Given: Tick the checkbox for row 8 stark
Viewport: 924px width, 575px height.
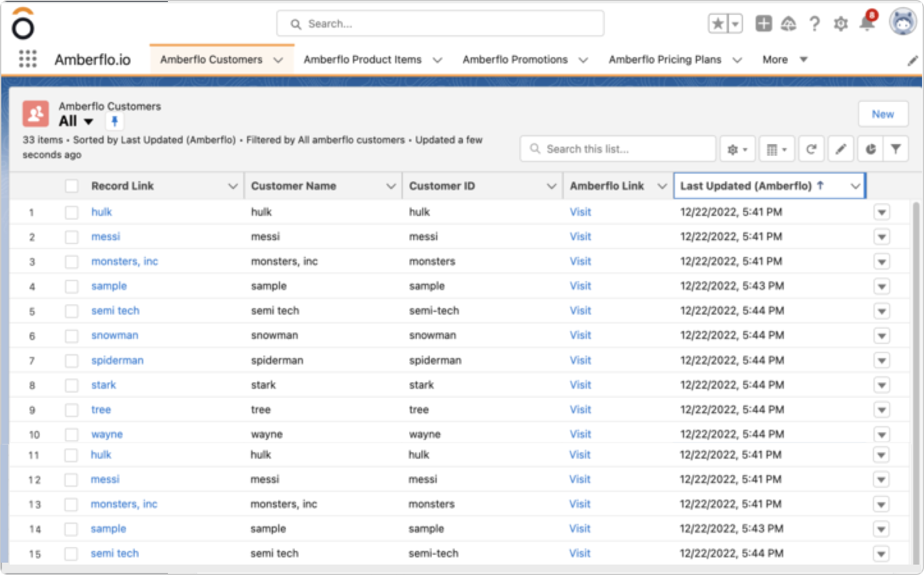Looking at the screenshot, I should point(71,385).
